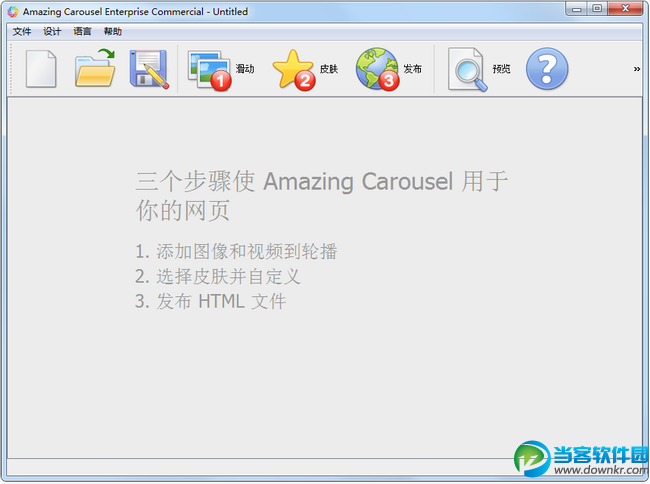The image size is (650, 484).
Task: Open step 1 slides (滑动) images
Action: [221, 69]
